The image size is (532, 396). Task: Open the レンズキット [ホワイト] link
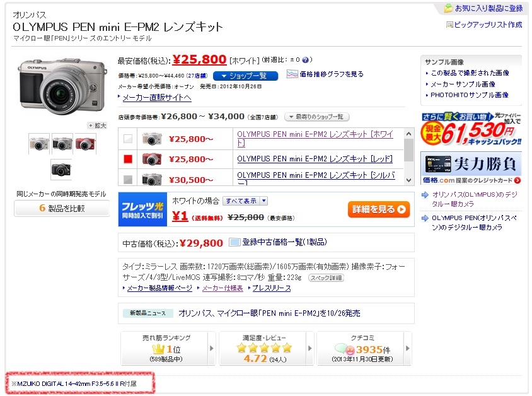click(x=315, y=139)
